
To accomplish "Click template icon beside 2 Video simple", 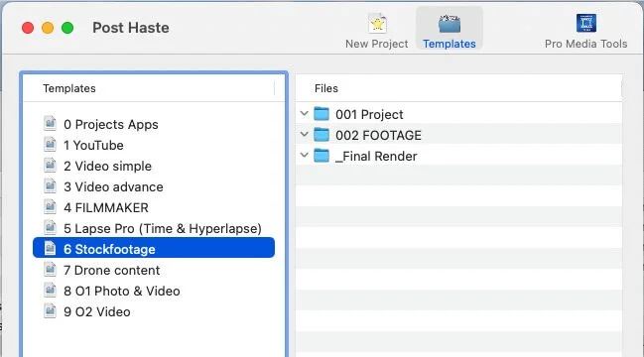I will [x=50, y=165].
